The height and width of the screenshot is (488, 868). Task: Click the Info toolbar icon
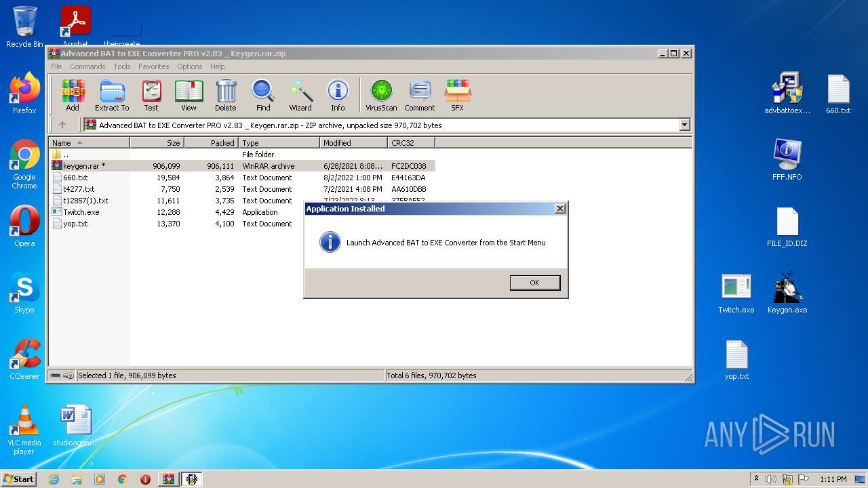[338, 96]
